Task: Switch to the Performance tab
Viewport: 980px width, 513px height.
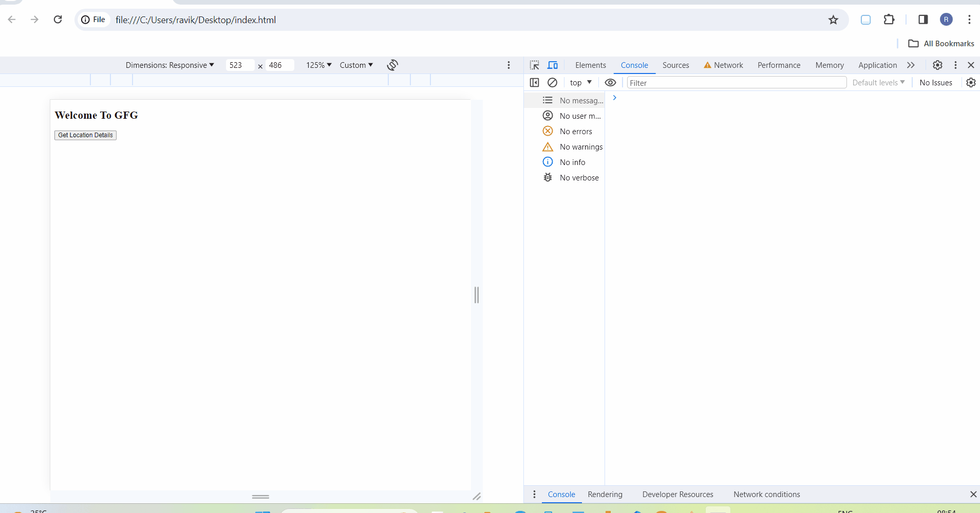Action: tap(779, 65)
